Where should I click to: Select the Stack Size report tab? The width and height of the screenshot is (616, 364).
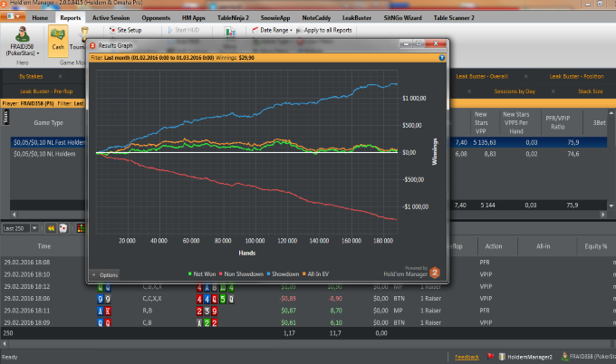[590, 91]
